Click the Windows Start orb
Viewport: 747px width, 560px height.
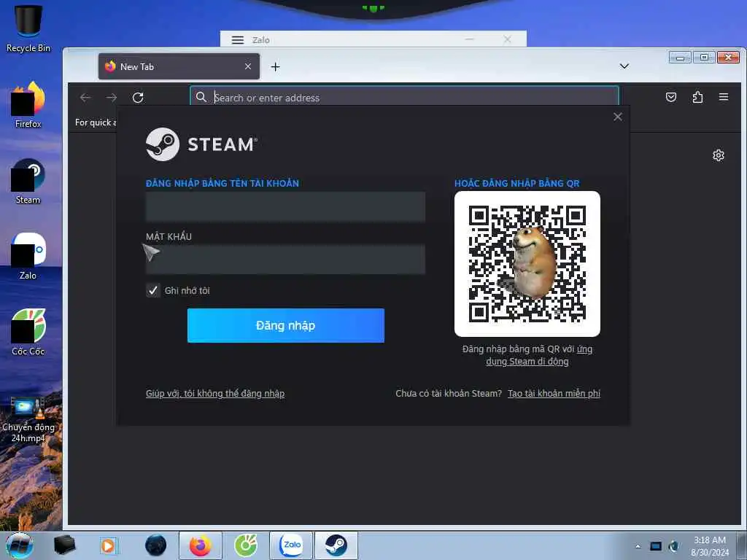[x=20, y=545]
